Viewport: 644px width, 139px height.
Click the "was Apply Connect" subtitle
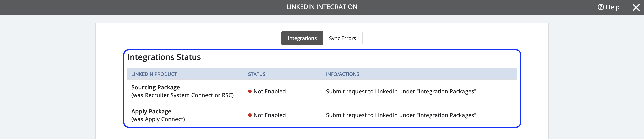point(158,119)
